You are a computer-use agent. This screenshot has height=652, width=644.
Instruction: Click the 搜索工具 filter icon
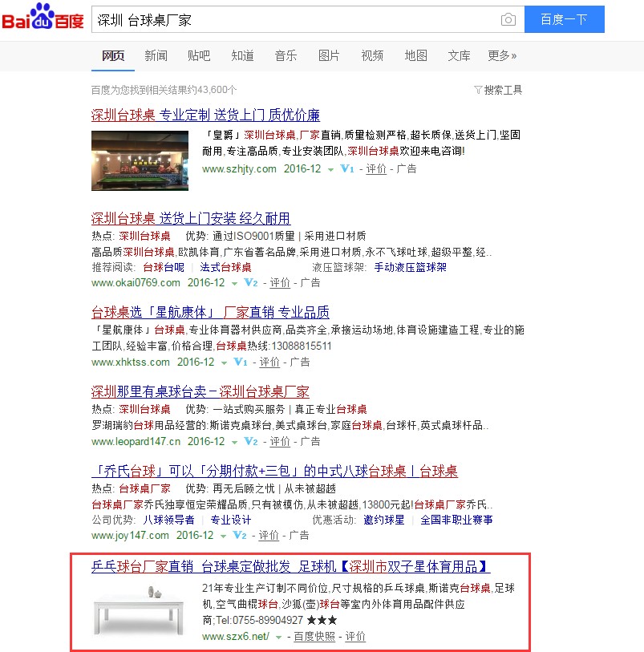coord(478,90)
